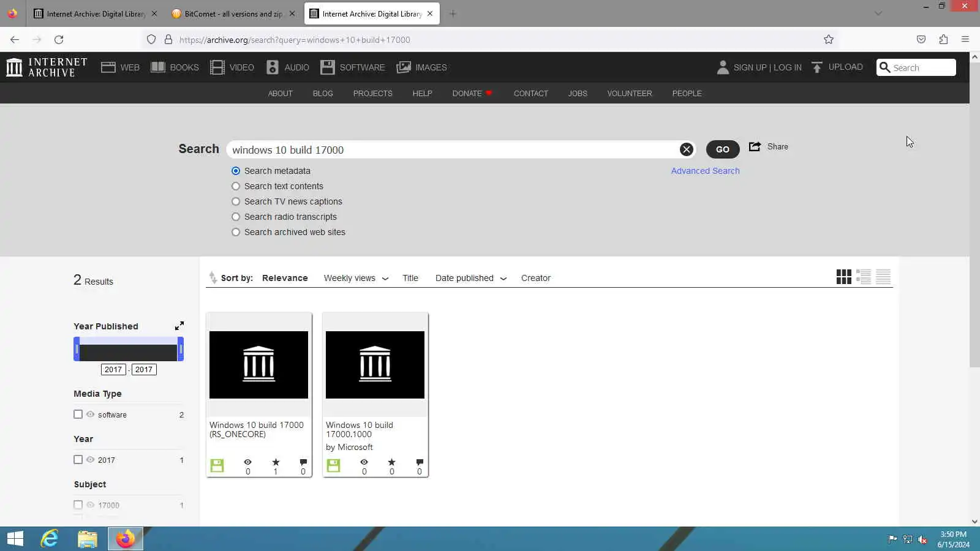Click left handle of year range slider

tap(77, 350)
